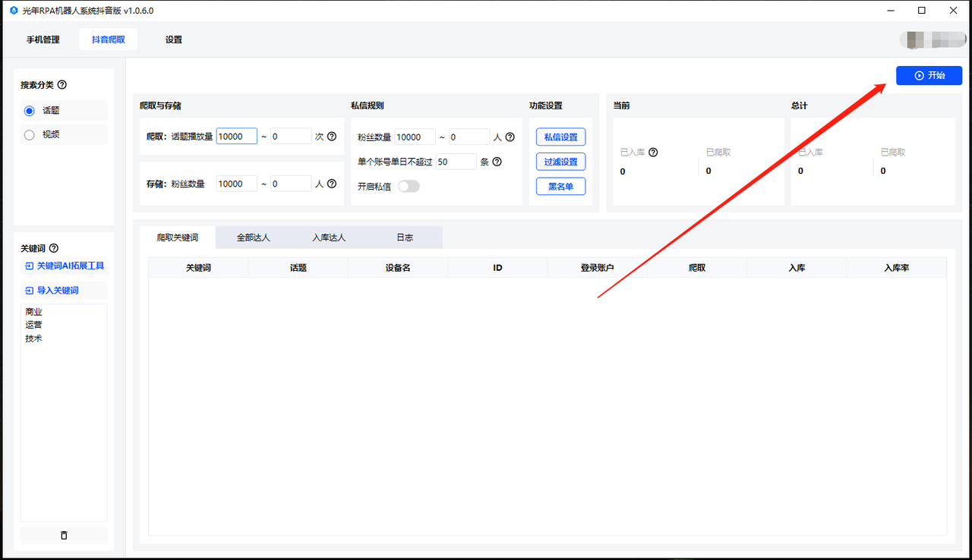The height and width of the screenshot is (560, 972).
Task: Open the 日志 tab
Action: tap(405, 238)
